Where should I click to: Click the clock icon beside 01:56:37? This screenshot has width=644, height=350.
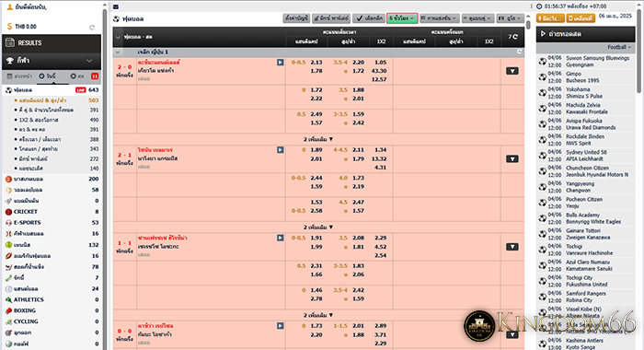pyautogui.click(x=539, y=6)
